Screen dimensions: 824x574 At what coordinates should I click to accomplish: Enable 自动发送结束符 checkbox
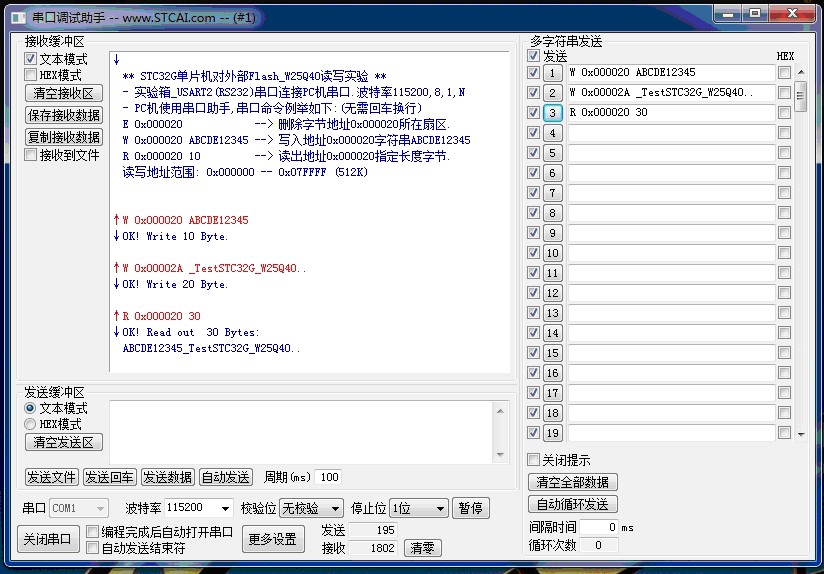pos(92,548)
